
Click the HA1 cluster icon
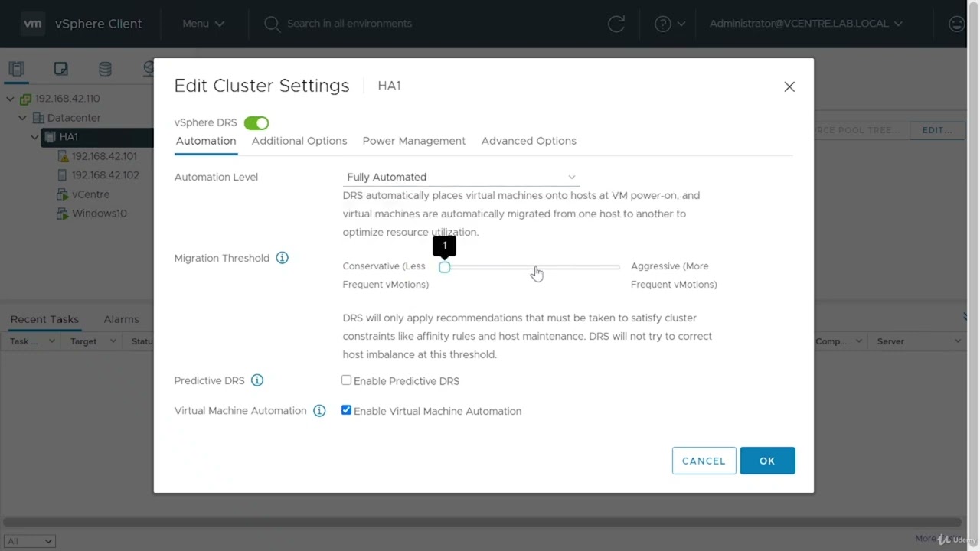(x=51, y=137)
